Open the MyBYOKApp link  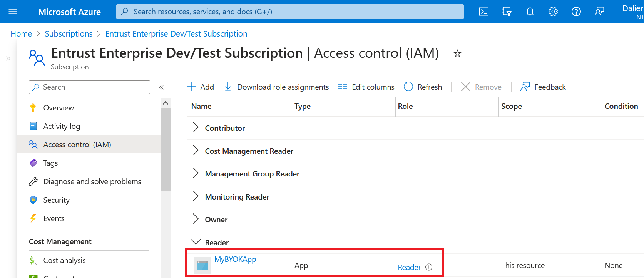pyautogui.click(x=235, y=259)
